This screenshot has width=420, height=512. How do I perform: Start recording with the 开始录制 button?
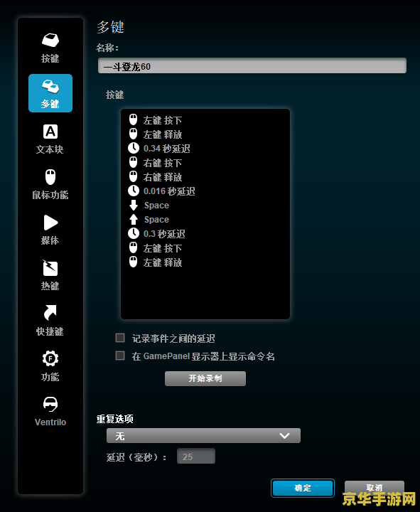tap(205, 378)
